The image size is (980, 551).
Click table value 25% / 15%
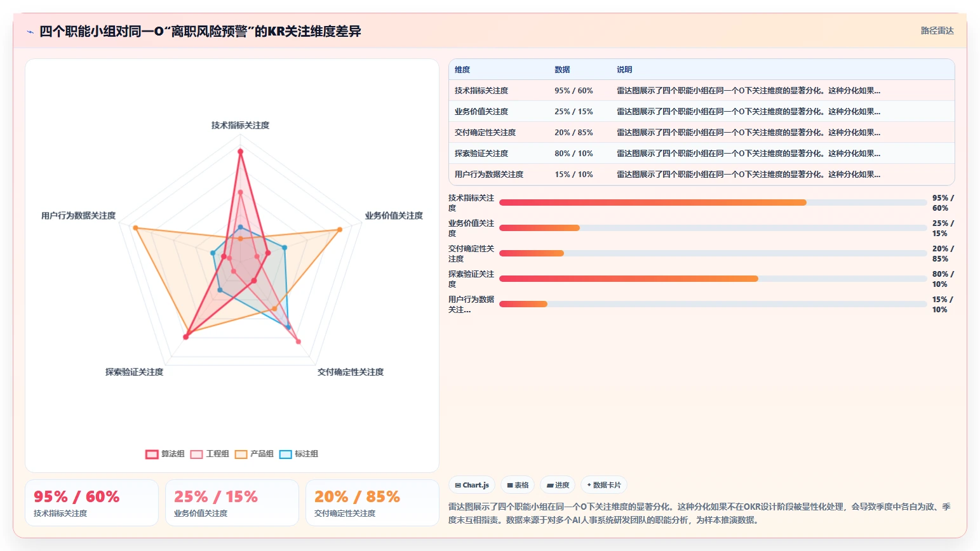coord(574,112)
